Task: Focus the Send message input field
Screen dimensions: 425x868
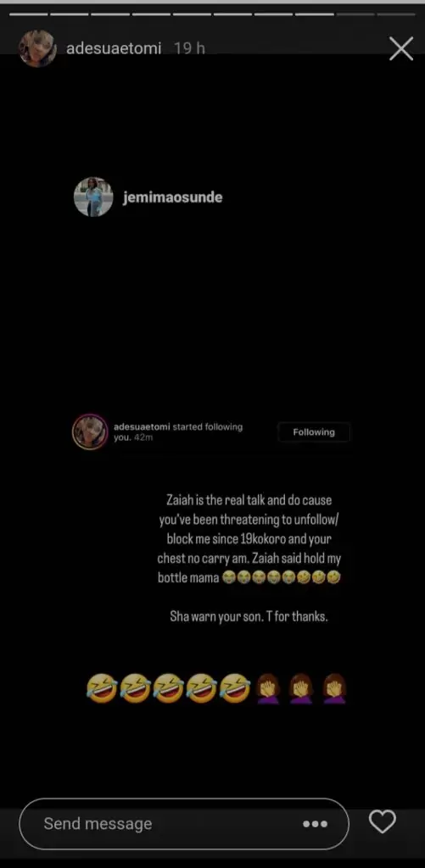Action: click(184, 824)
